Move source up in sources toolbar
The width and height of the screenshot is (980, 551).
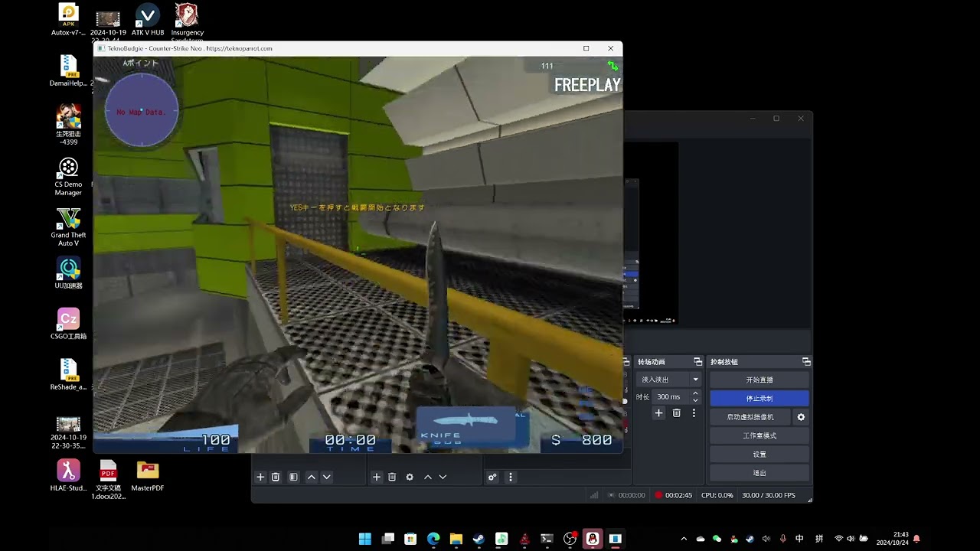428,477
